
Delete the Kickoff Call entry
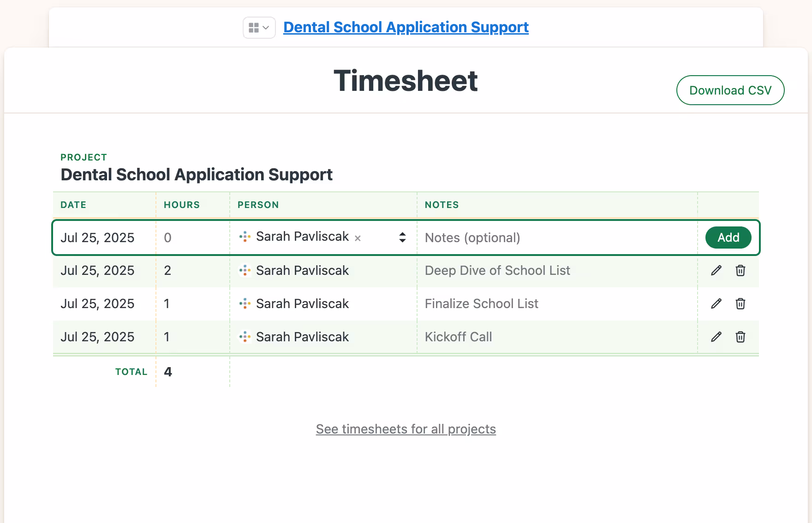click(740, 337)
